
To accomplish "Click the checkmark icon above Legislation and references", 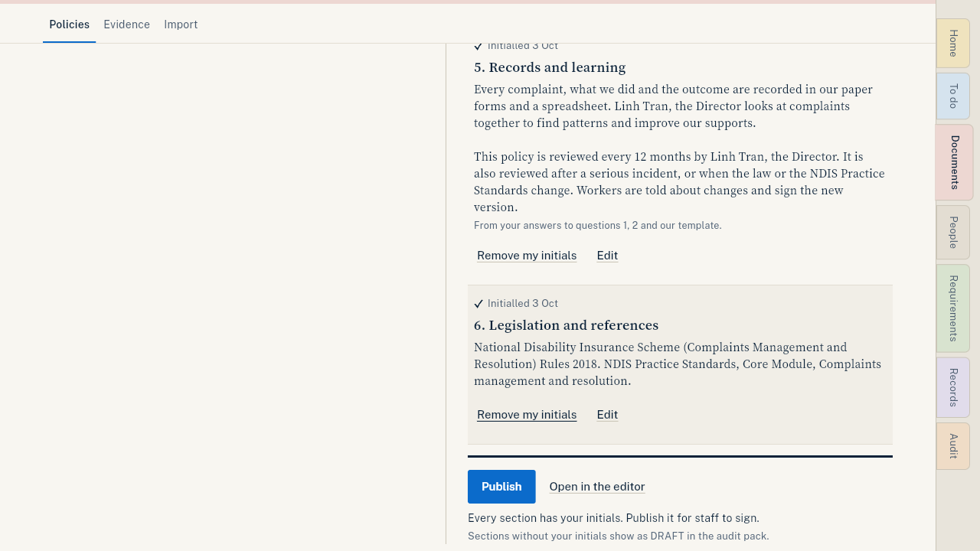I will pos(479,304).
